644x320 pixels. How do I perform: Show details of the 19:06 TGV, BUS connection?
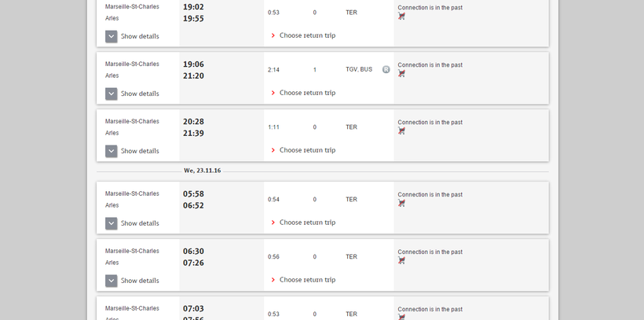tap(112, 94)
